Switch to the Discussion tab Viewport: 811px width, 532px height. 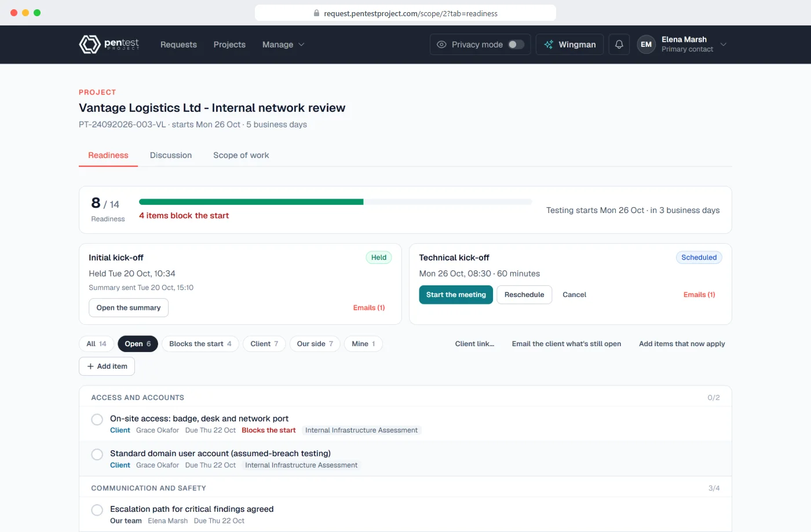click(171, 155)
